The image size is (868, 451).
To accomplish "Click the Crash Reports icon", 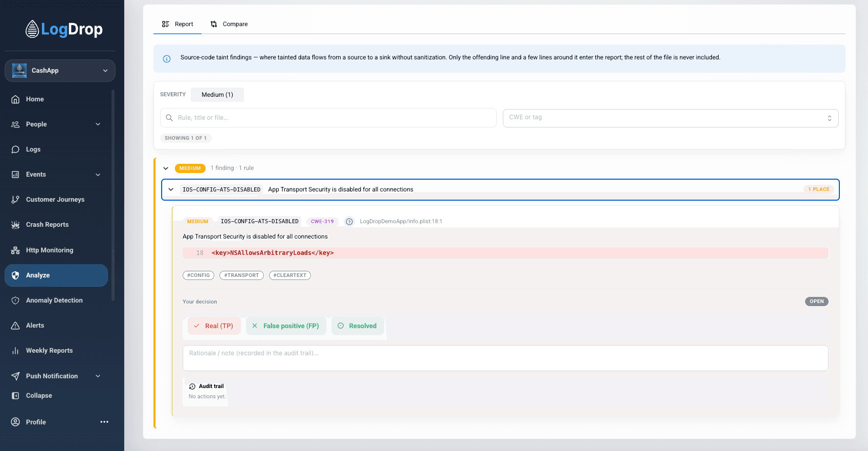I will click(x=15, y=225).
